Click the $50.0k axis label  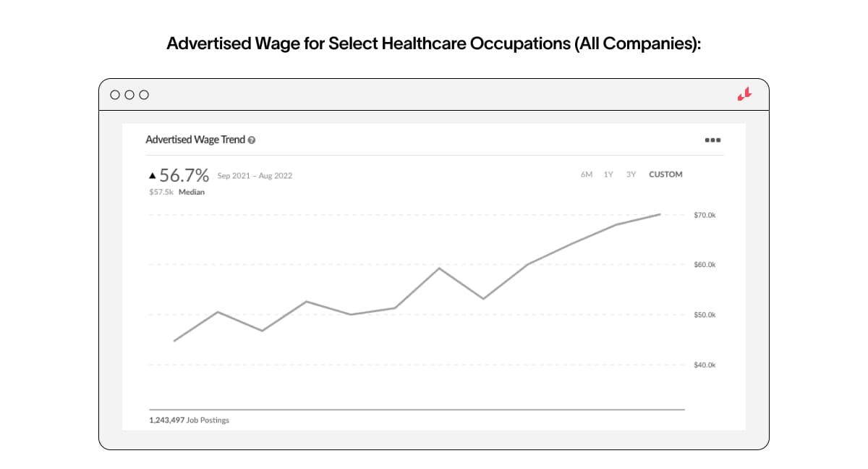tap(704, 315)
